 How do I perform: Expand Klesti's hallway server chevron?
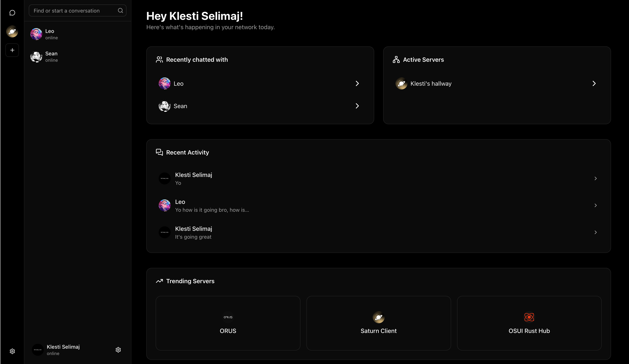(x=594, y=84)
